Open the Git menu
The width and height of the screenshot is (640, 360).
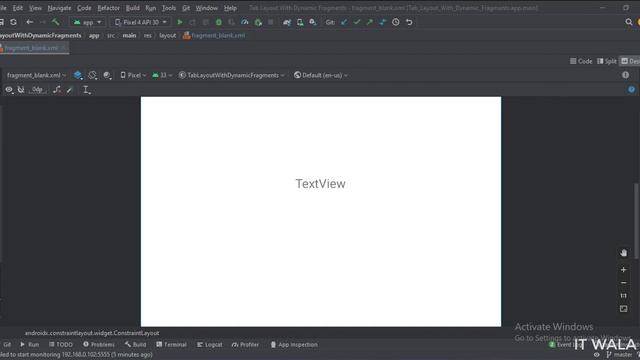coord(186,8)
